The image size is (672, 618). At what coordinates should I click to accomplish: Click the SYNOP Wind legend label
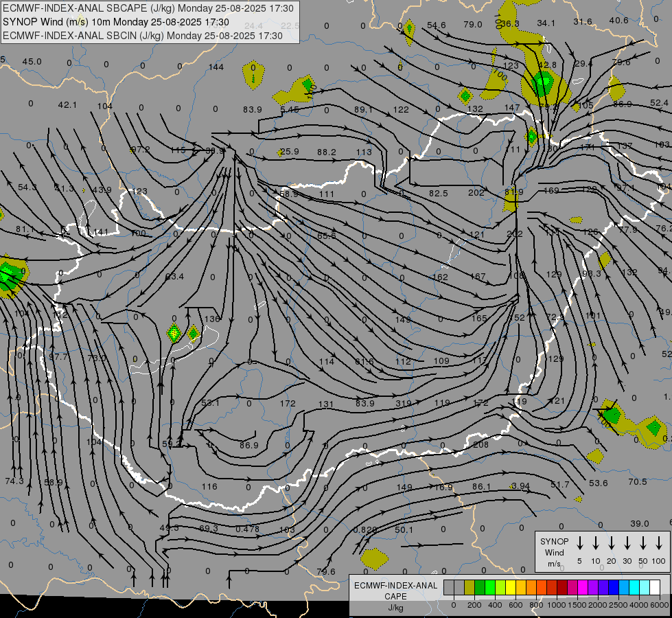[x=554, y=547]
